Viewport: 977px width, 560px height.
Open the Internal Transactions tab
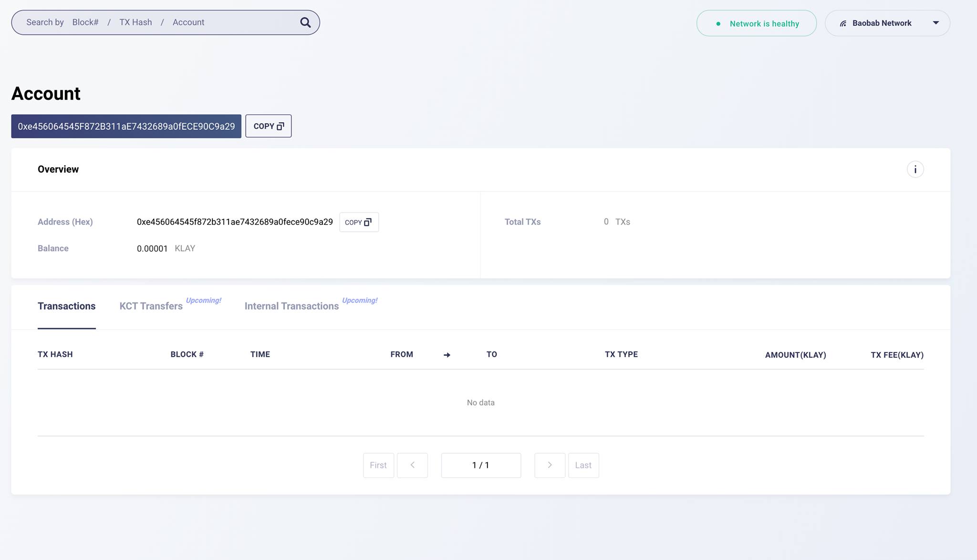point(291,306)
